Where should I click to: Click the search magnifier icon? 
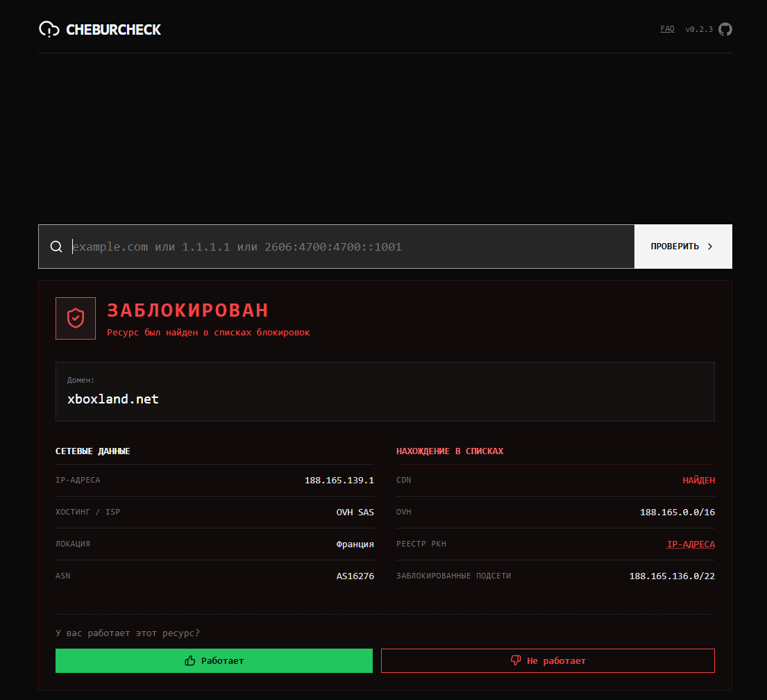click(x=56, y=247)
